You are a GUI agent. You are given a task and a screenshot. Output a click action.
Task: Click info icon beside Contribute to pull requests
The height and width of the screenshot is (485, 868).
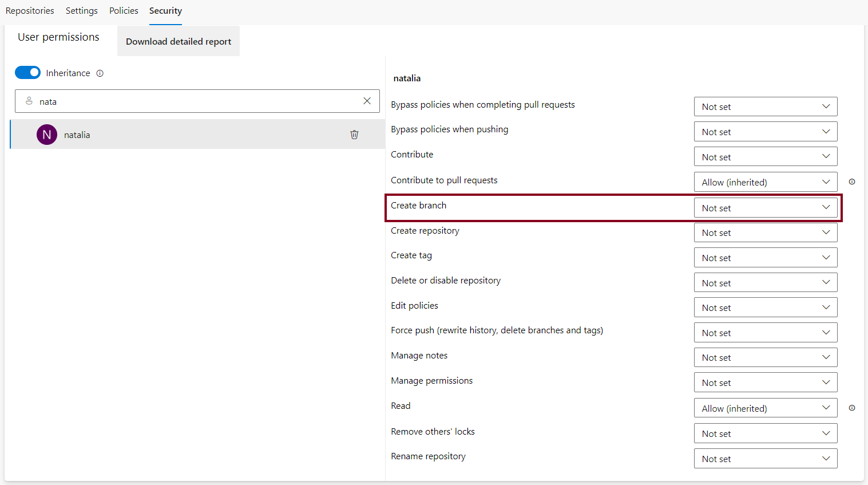click(x=852, y=182)
